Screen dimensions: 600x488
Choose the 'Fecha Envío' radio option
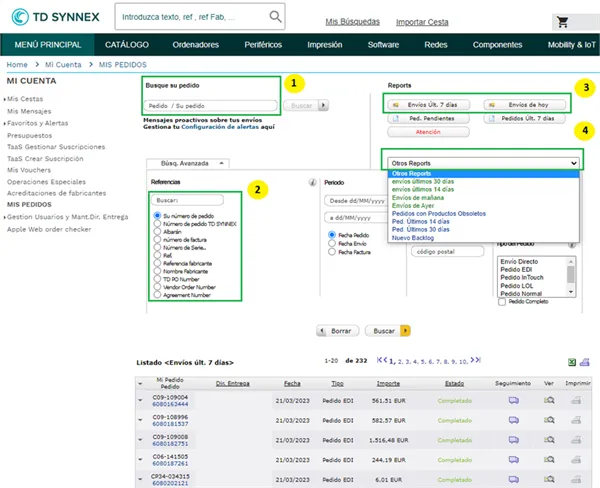point(333,243)
